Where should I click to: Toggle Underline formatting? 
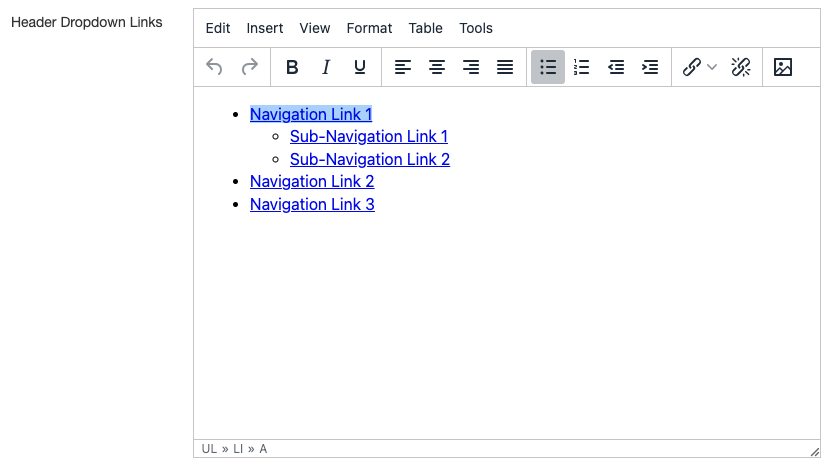pos(360,67)
